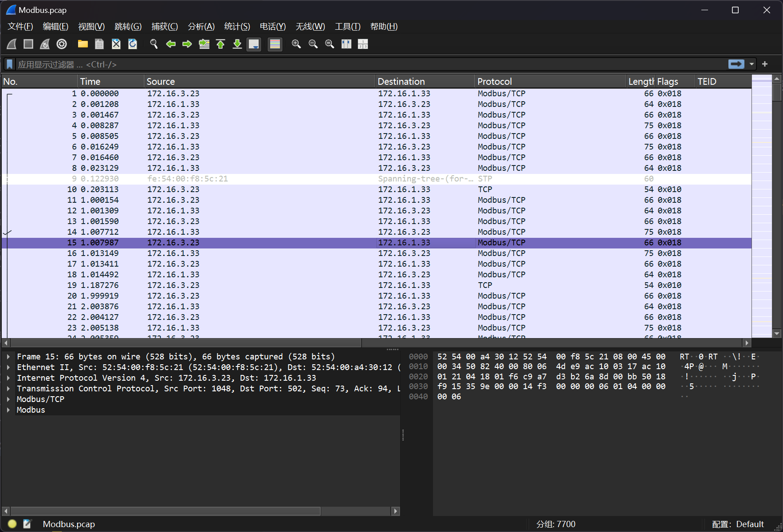Find a packet with magnifier icon
Screen dimensions: 783x532
click(x=154, y=44)
